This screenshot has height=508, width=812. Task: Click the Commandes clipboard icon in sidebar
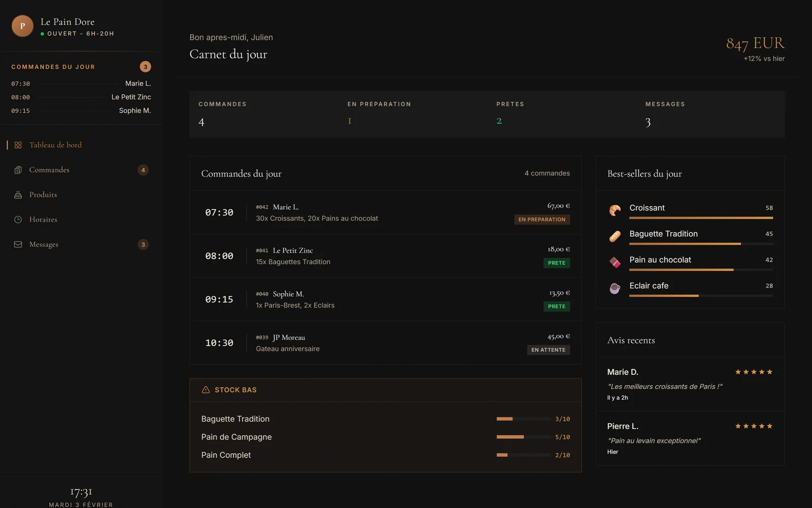point(18,170)
